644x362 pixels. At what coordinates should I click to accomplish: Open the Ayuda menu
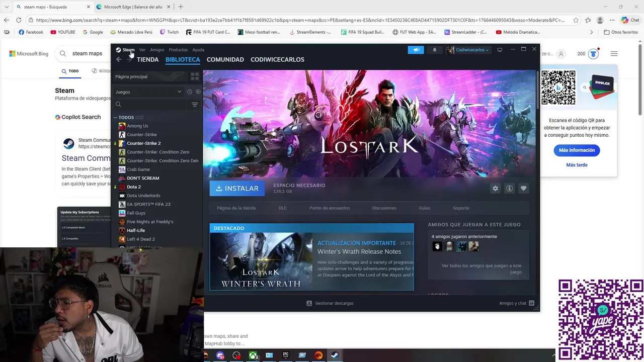[198, 50]
